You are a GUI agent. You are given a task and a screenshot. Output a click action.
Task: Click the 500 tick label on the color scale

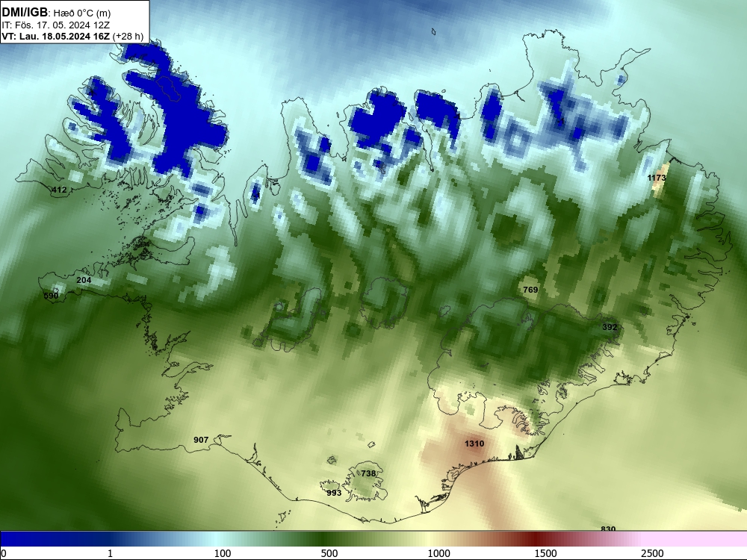click(329, 553)
